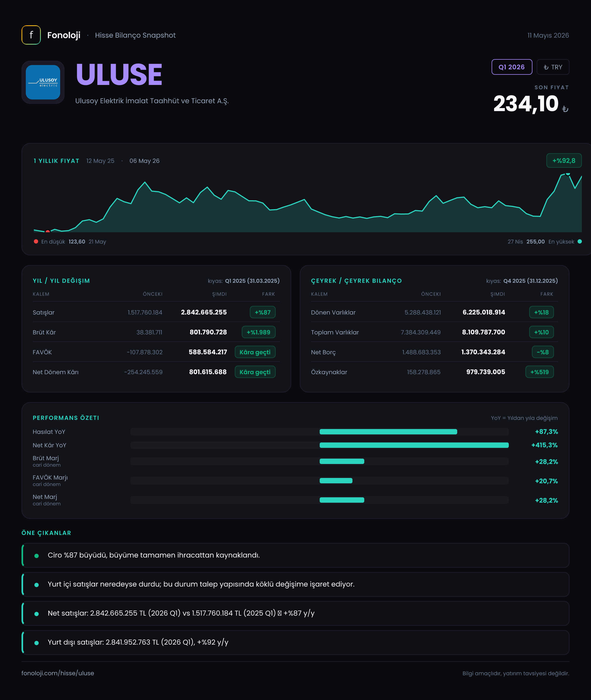The height and width of the screenshot is (700, 591).
Task: Click the +415,3% Net Kâr value
Action: click(x=545, y=445)
